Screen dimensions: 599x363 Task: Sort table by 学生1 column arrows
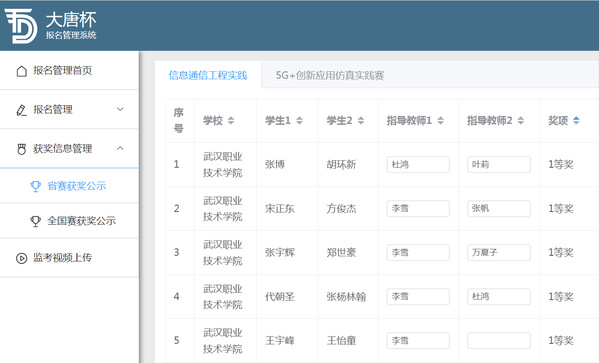(x=300, y=121)
